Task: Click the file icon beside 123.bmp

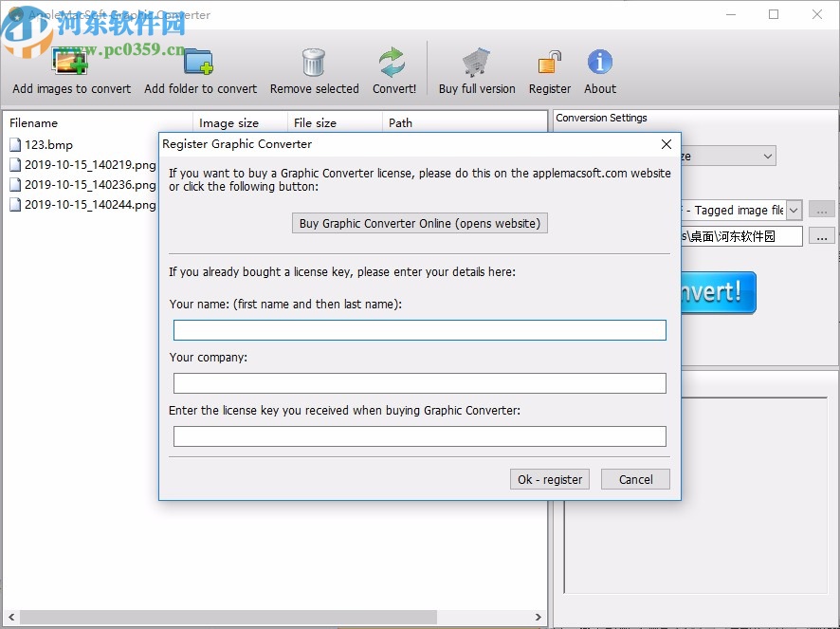Action: point(15,144)
